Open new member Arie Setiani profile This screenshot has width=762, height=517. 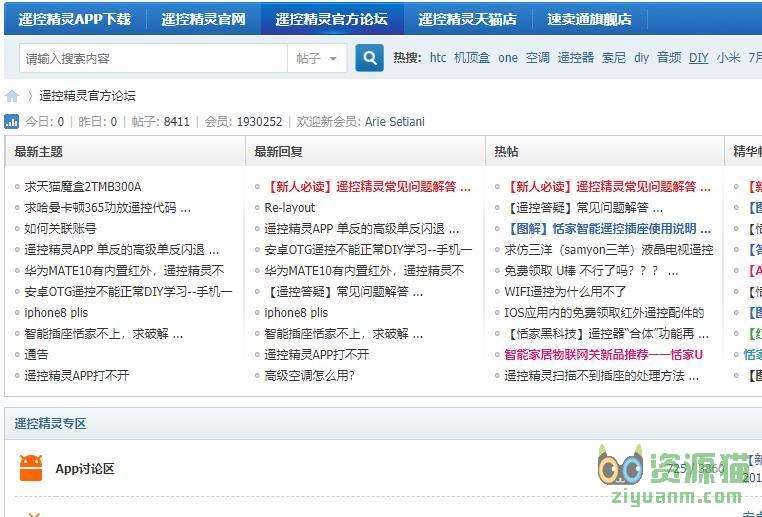(x=395, y=121)
